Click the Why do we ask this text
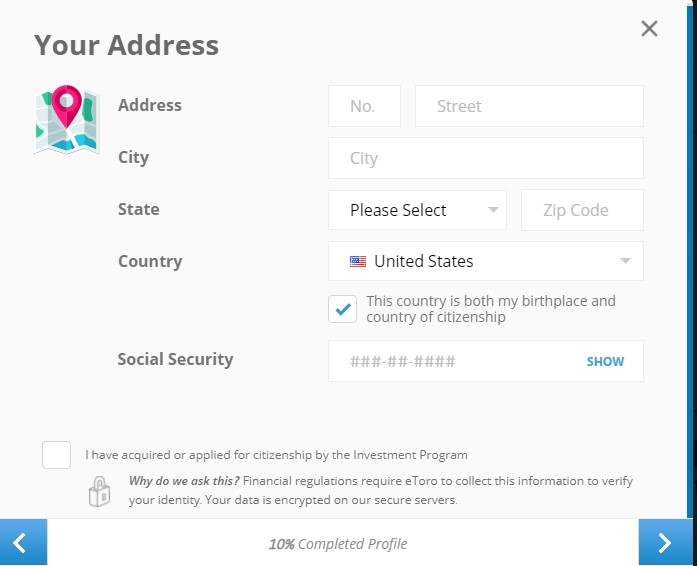 184,481
